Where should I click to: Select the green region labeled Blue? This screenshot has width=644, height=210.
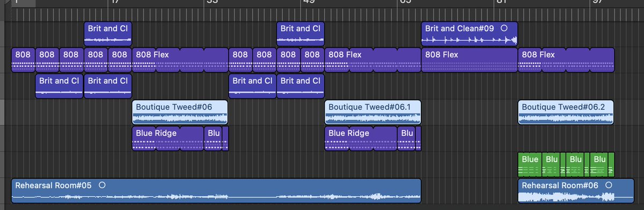tap(530, 165)
